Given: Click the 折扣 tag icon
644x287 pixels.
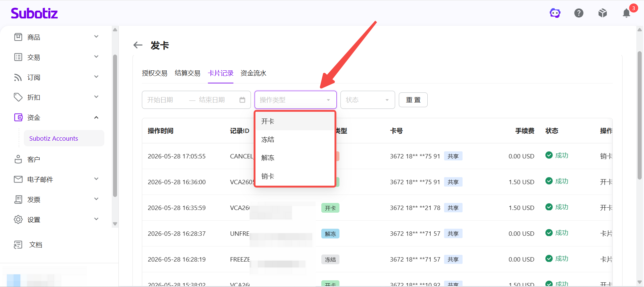Looking at the screenshot, I should point(18,97).
